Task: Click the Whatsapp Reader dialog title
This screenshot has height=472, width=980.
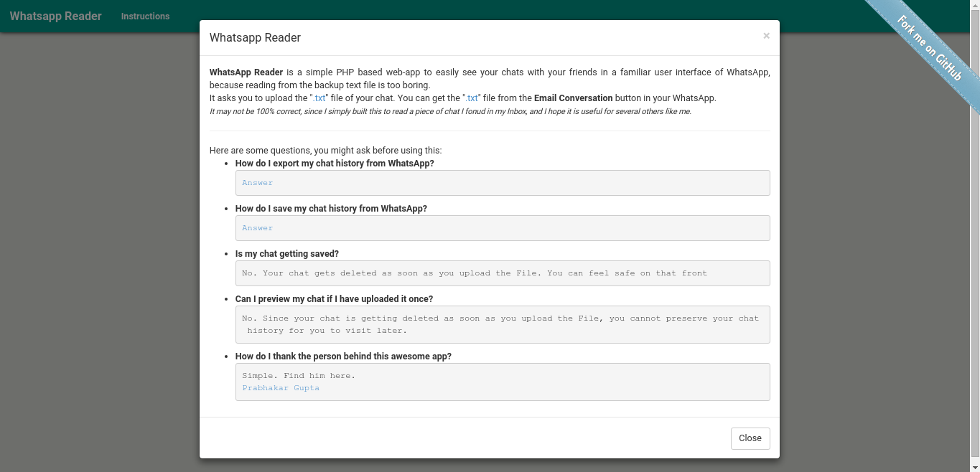Action: click(x=255, y=38)
